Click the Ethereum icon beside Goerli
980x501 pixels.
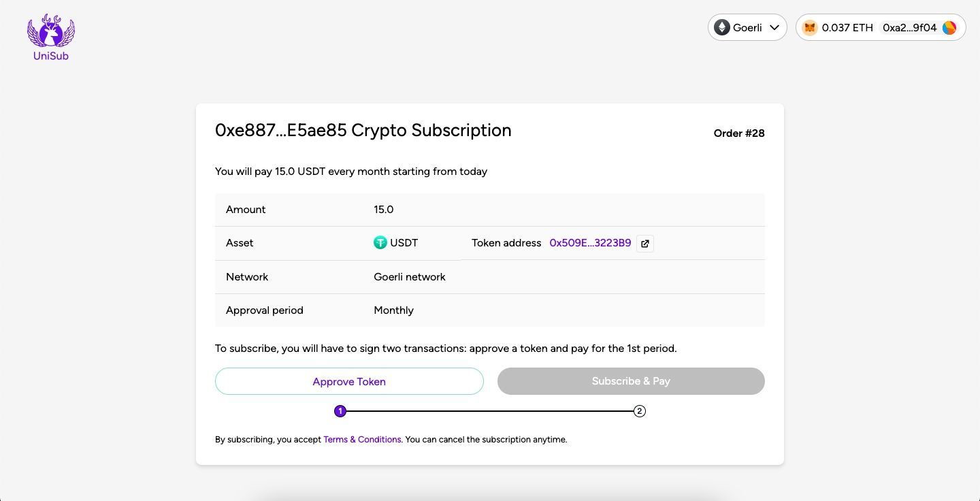722,27
